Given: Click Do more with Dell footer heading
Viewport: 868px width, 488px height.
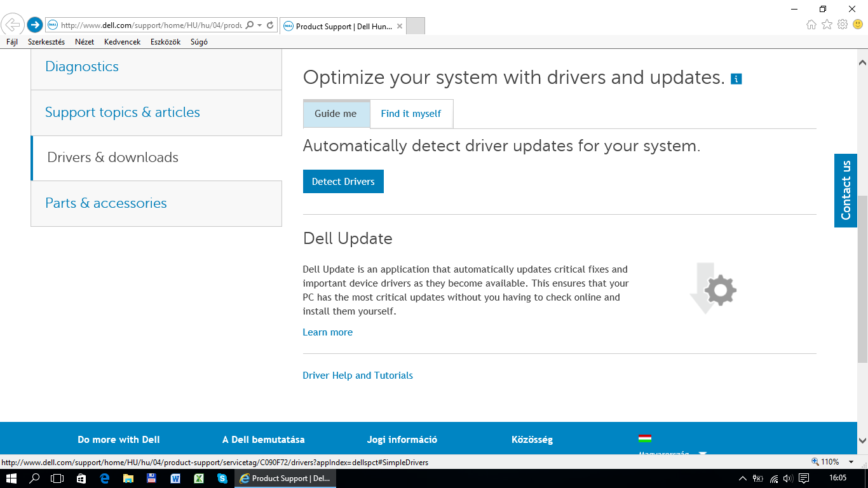Looking at the screenshot, I should pyautogui.click(x=119, y=440).
